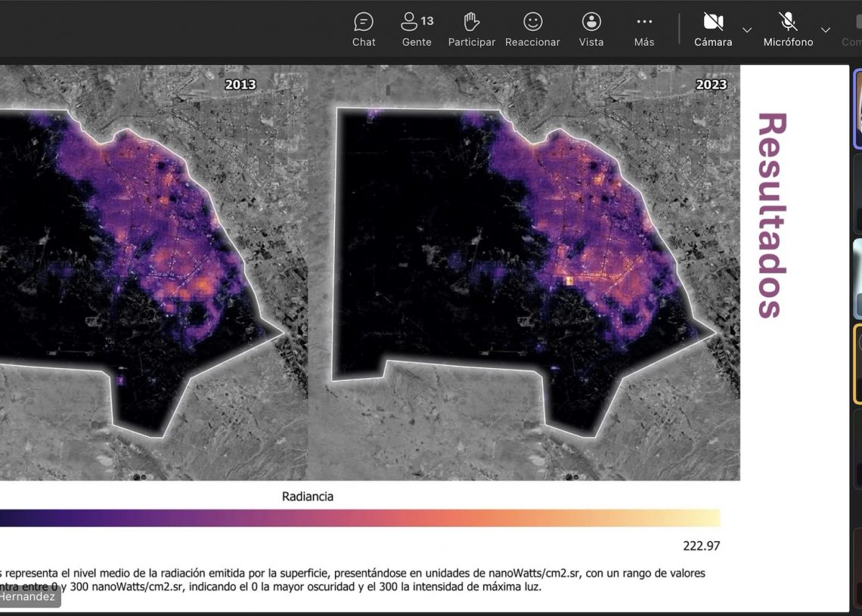The height and width of the screenshot is (616, 862).
Task: Click the partially visible Compartir icon
Action: pyautogui.click(x=854, y=29)
